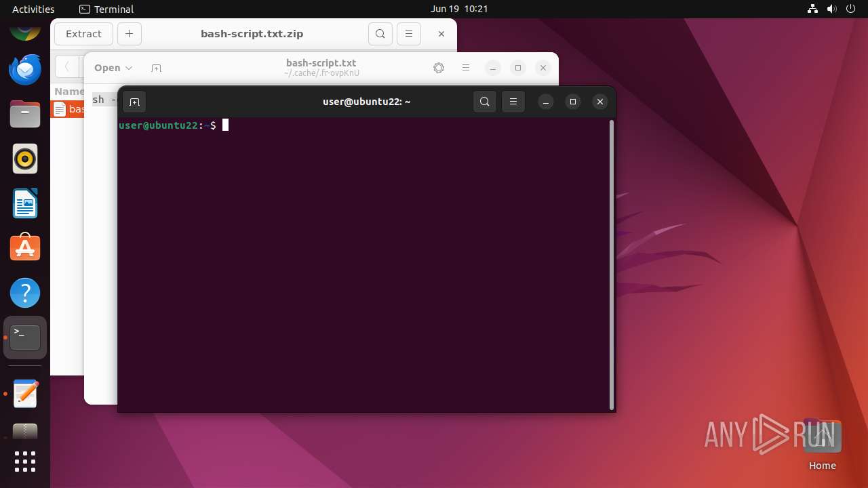The image size is (868, 488).
Task: Launch Thunderbird mail from dock
Action: [x=25, y=69]
